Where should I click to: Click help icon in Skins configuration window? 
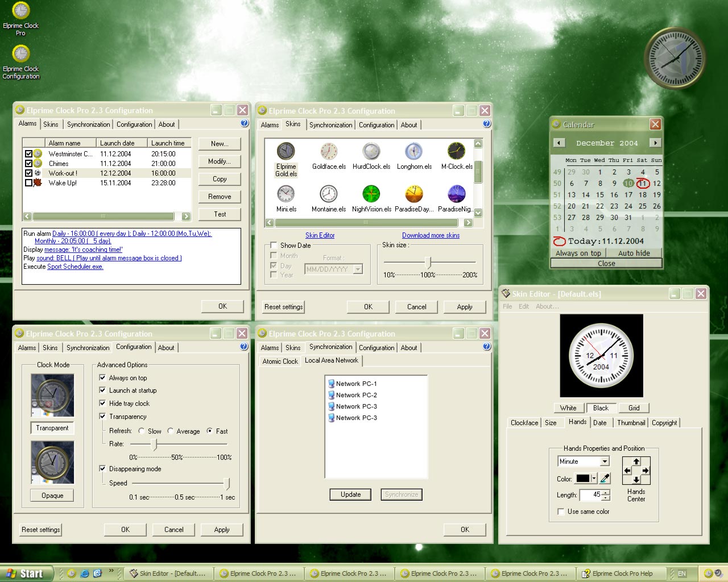pyautogui.click(x=487, y=124)
